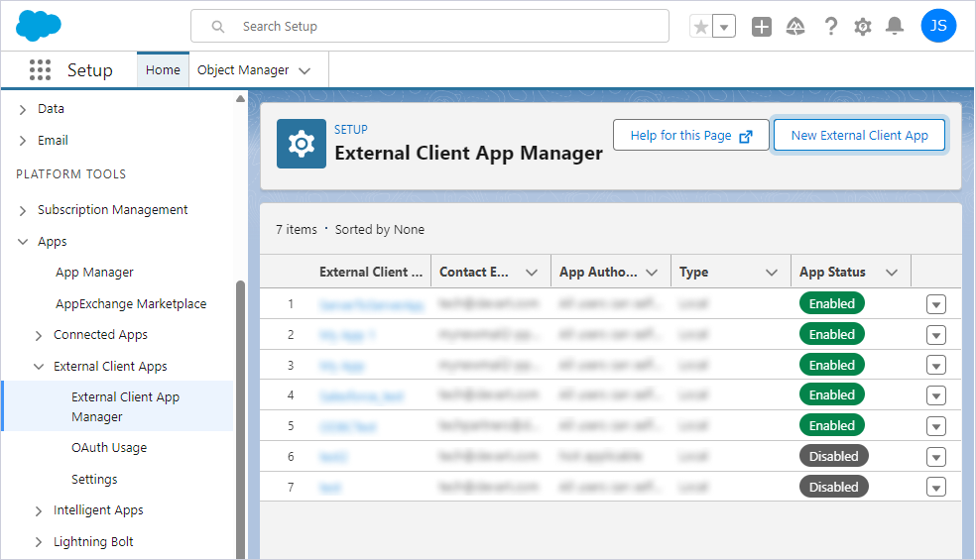
Task: Expand the Connected Apps node
Action: click(x=39, y=336)
